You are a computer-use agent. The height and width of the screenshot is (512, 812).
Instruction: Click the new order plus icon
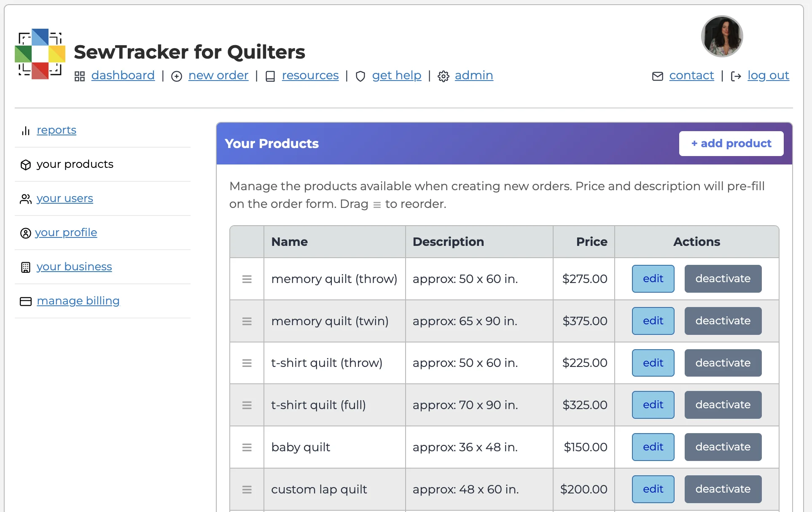(x=177, y=77)
